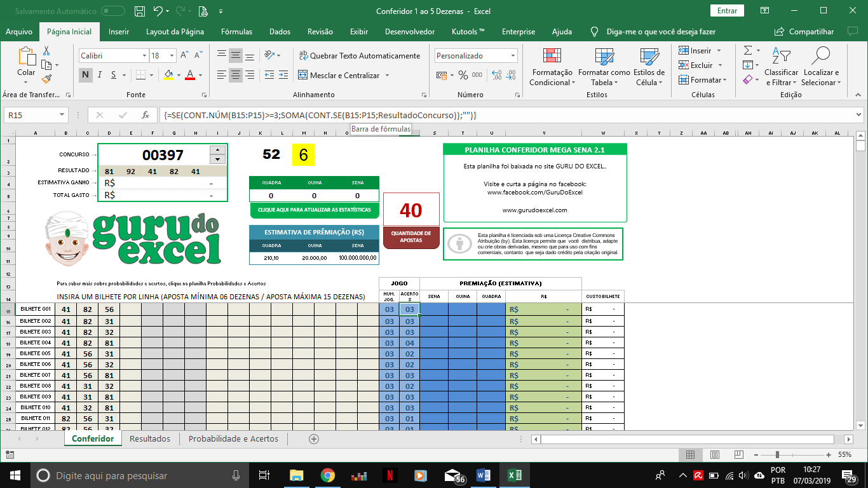The image size is (868, 488).
Task: Click the percent style icon
Action: click(463, 75)
